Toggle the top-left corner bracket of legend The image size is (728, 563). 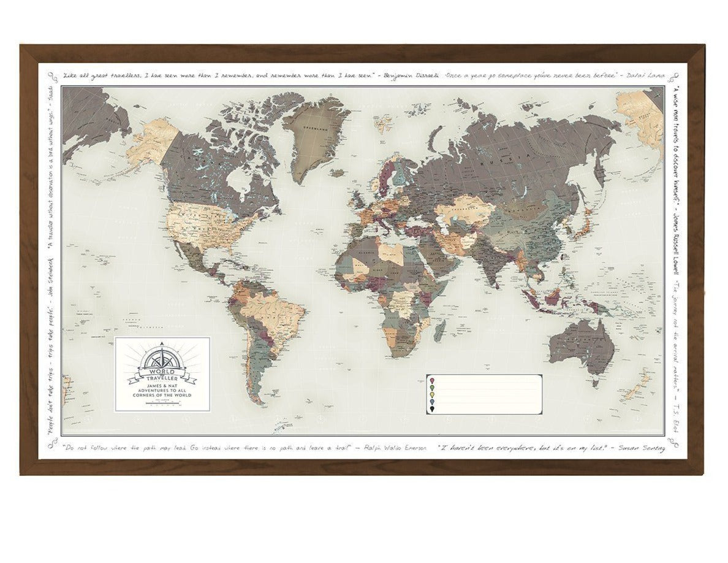click(x=428, y=375)
